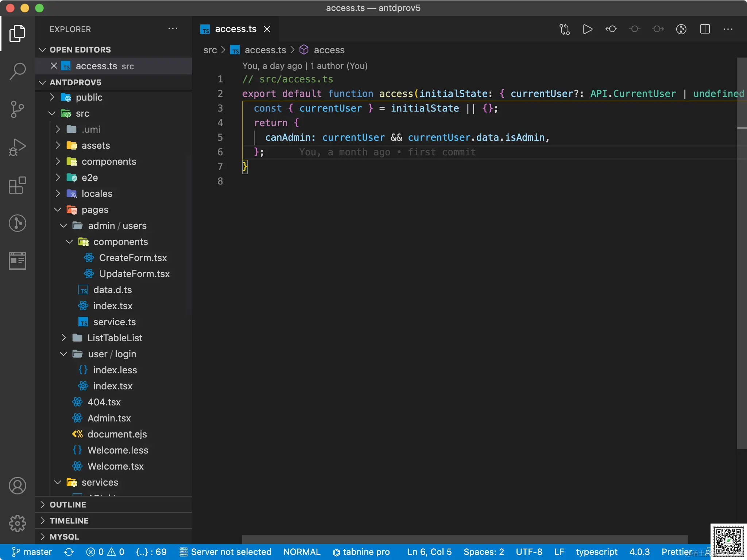Click the horizontal scrollbar in editor
The width and height of the screenshot is (747, 560).
coord(465,539)
